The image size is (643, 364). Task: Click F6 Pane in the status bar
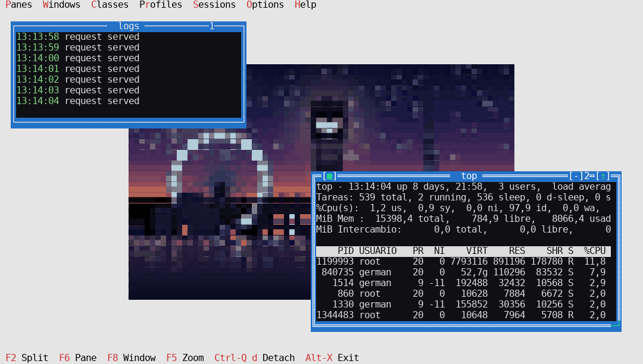pos(78,358)
